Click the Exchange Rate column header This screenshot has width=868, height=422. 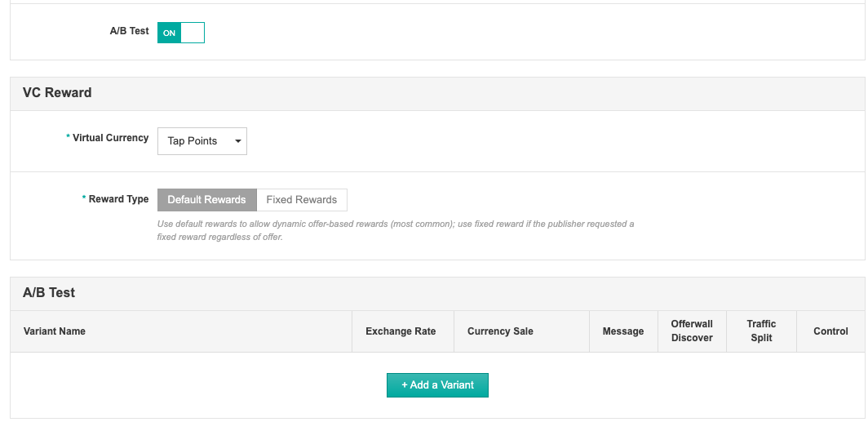coord(401,331)
